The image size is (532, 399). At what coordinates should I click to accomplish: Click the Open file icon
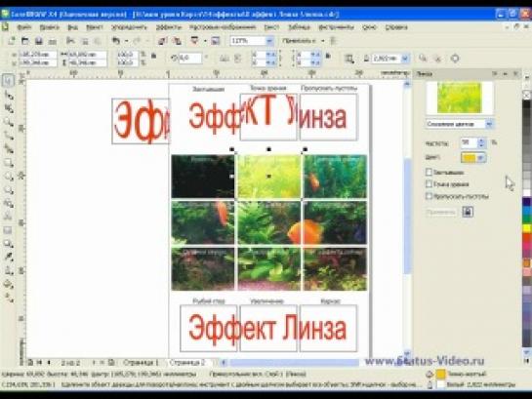tap(24, 41)
